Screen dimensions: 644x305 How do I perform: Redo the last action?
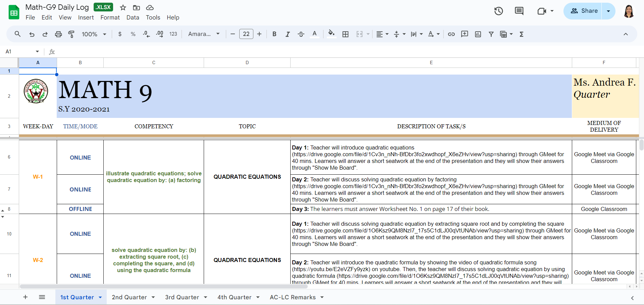[x=45, y=34]
